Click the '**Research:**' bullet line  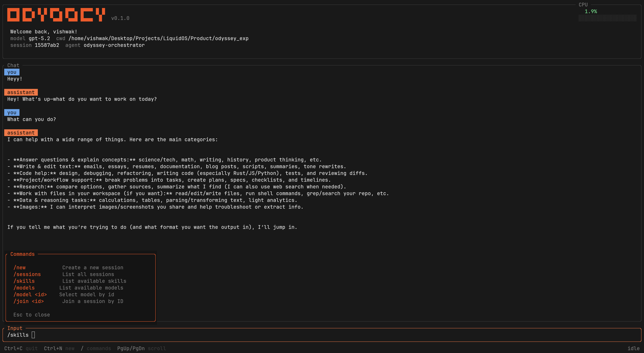(177, 187)
